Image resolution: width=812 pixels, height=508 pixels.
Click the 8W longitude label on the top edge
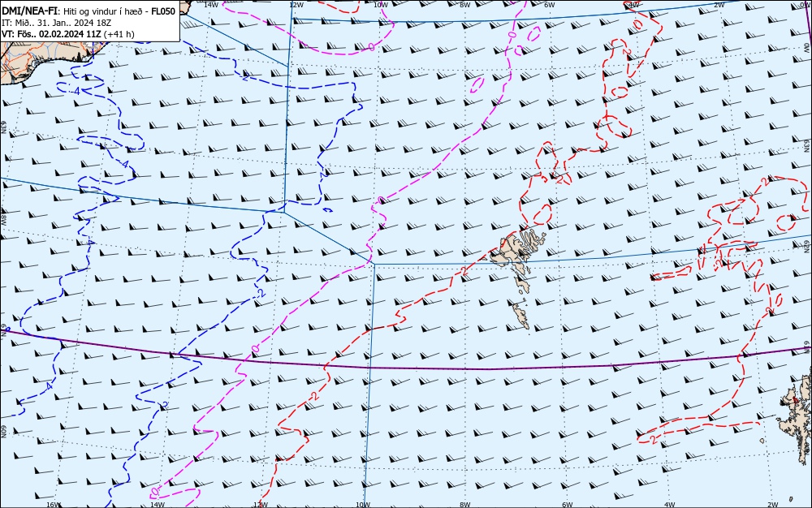[x=465, y=4]
